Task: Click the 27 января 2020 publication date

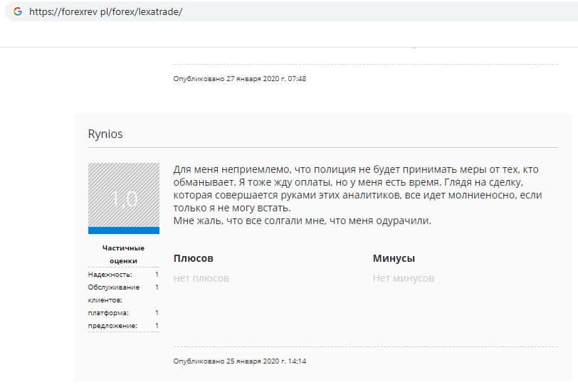Action: 240,78
